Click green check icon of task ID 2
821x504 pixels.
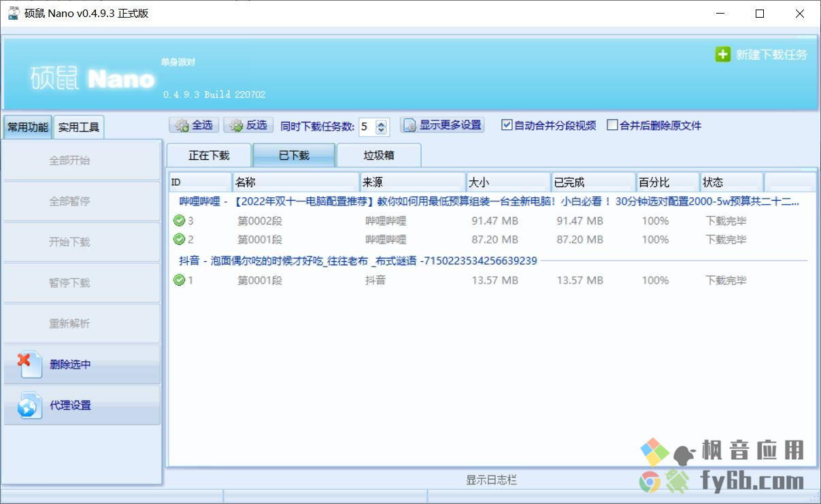[x=179, y=239]
